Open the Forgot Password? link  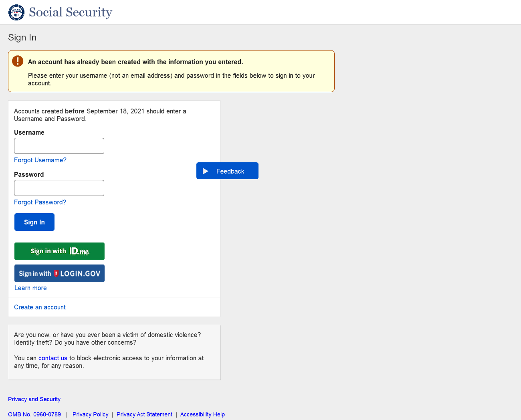pos(40,202)
